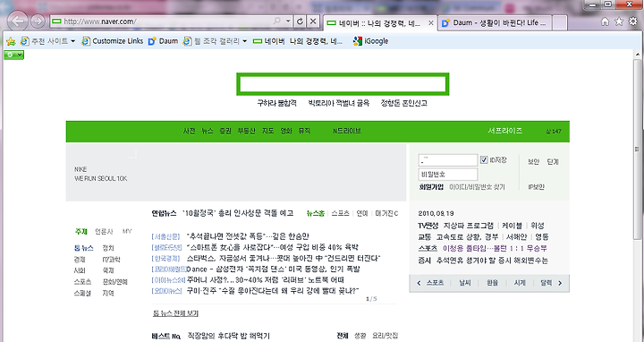
Task: Switch news list to 언론사 tab
Action: pyautogui.click(x=104, y=231)
